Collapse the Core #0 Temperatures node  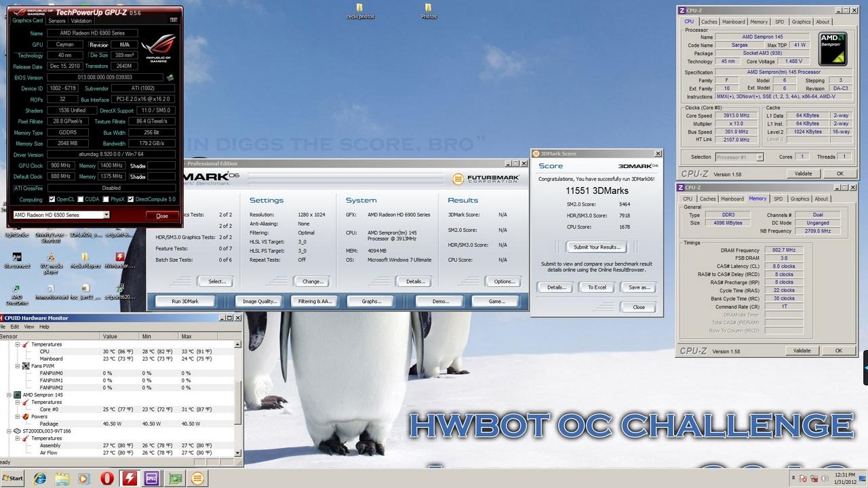click(x=18, y=402)
